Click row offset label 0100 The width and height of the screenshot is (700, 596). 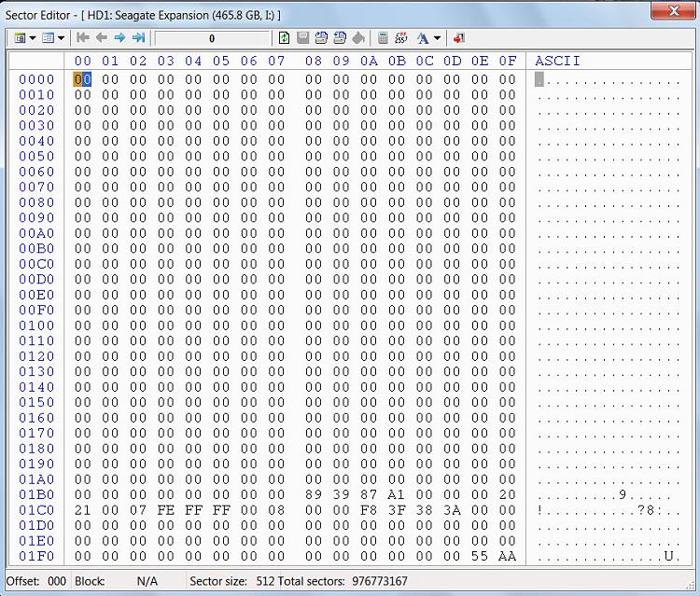tap(36, 326)
